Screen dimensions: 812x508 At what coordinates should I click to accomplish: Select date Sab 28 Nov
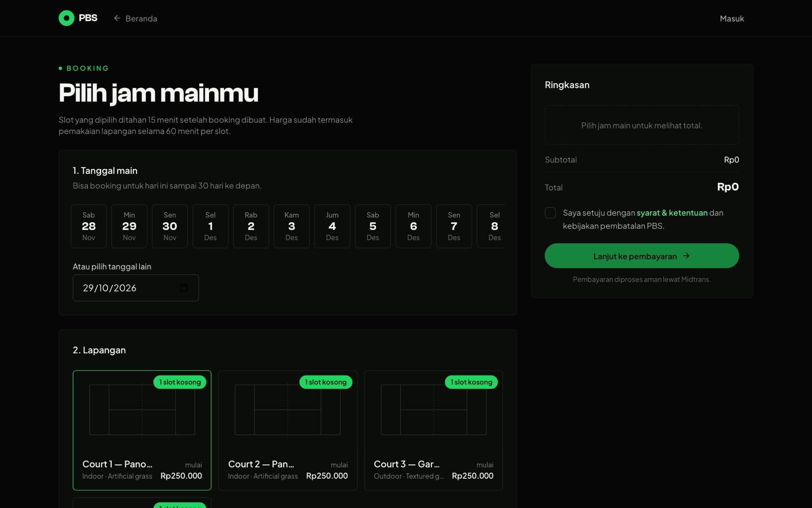pyautogui.click(x=89, y=226)
